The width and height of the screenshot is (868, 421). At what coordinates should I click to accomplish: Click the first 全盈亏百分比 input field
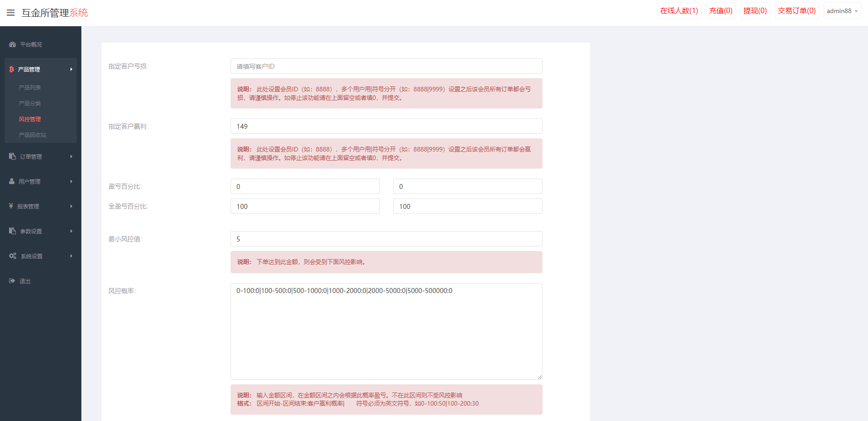point(305,206)
